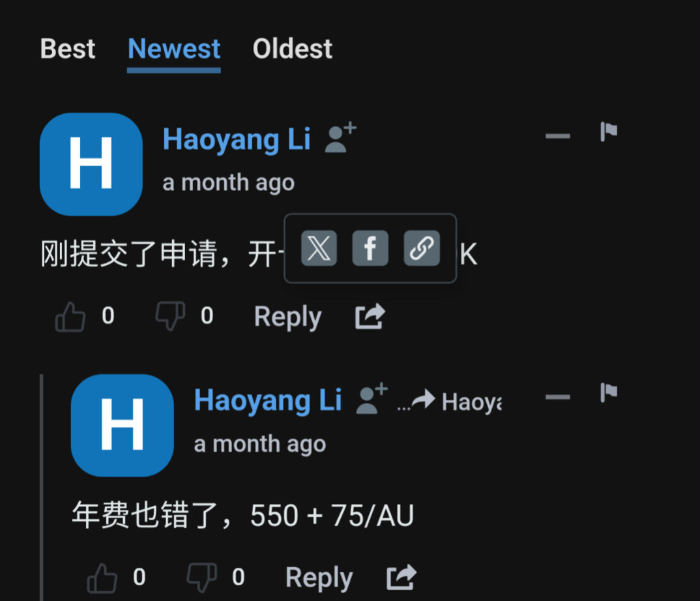This screenshot has height=601, width=700.
Task: Share the first comment on Facebook
Action: (370, 248)
